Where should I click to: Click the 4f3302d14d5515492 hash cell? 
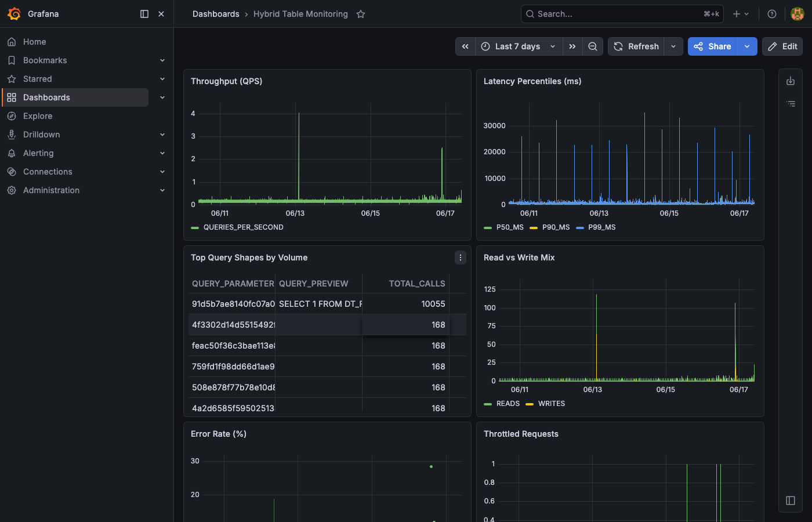233,325
